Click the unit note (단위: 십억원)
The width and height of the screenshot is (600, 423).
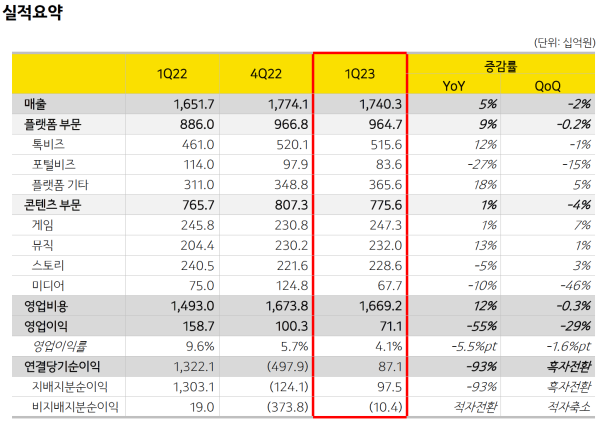564,42
